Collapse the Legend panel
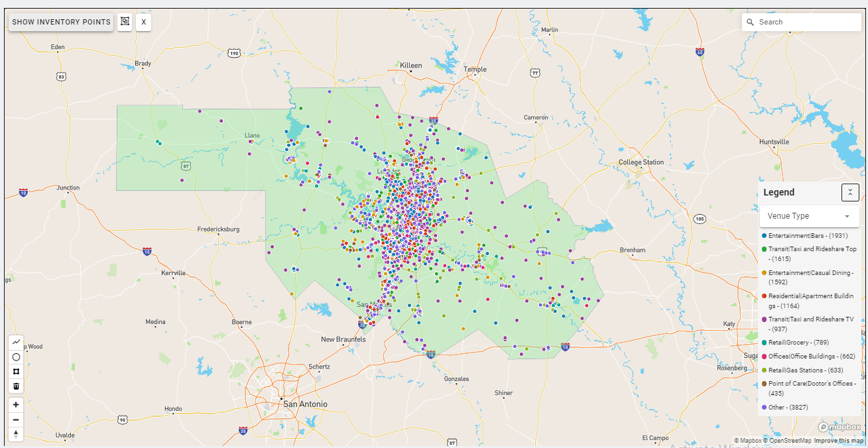Viewport: 868px width, 448px height. point(850,192)
